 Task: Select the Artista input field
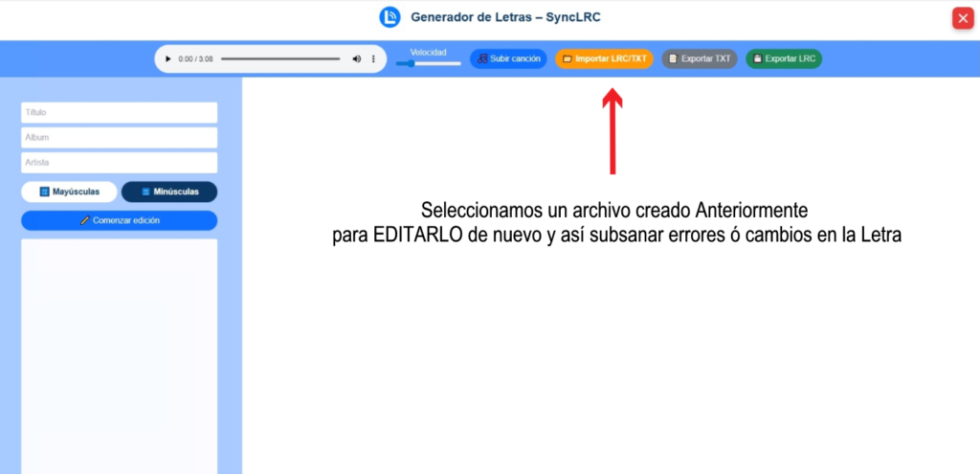click(120, 163)
